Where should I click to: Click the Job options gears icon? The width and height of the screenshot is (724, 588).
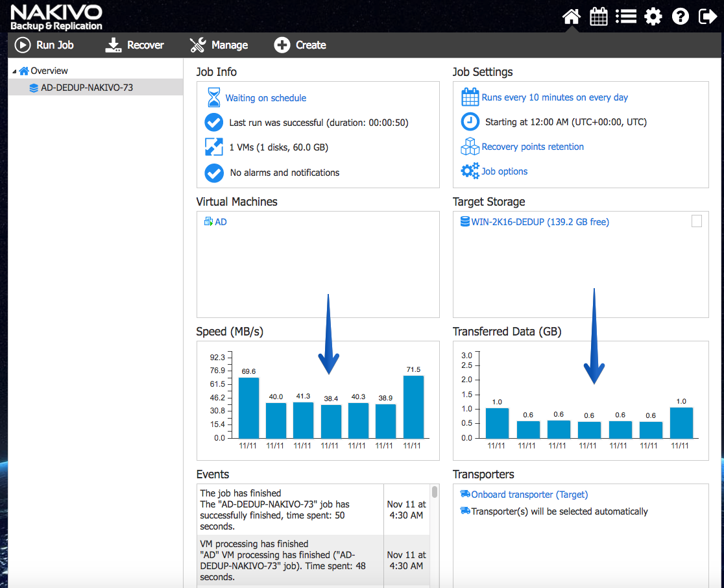pyautogui.click(x=470, y=171)
